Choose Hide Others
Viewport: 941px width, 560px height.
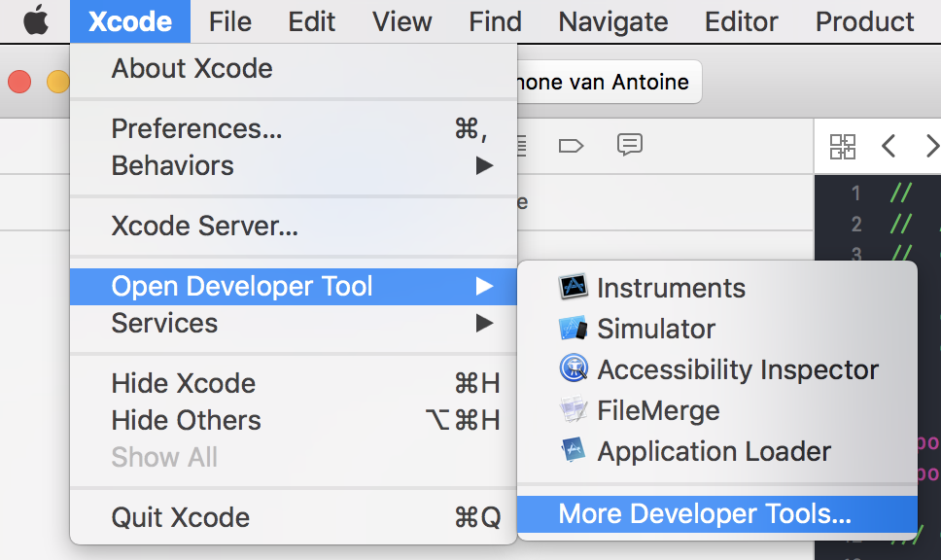click(294, 420)
